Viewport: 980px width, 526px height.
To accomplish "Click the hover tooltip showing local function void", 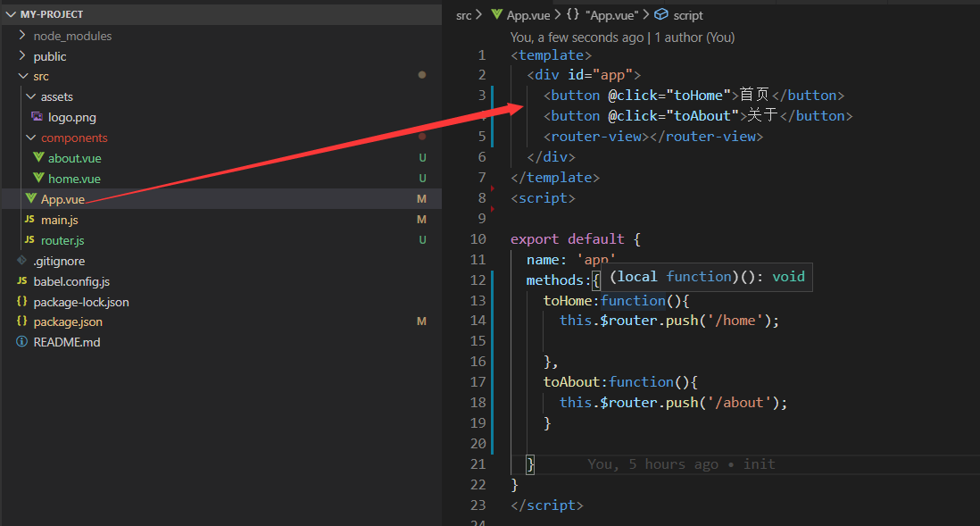I will coord(707,277).
